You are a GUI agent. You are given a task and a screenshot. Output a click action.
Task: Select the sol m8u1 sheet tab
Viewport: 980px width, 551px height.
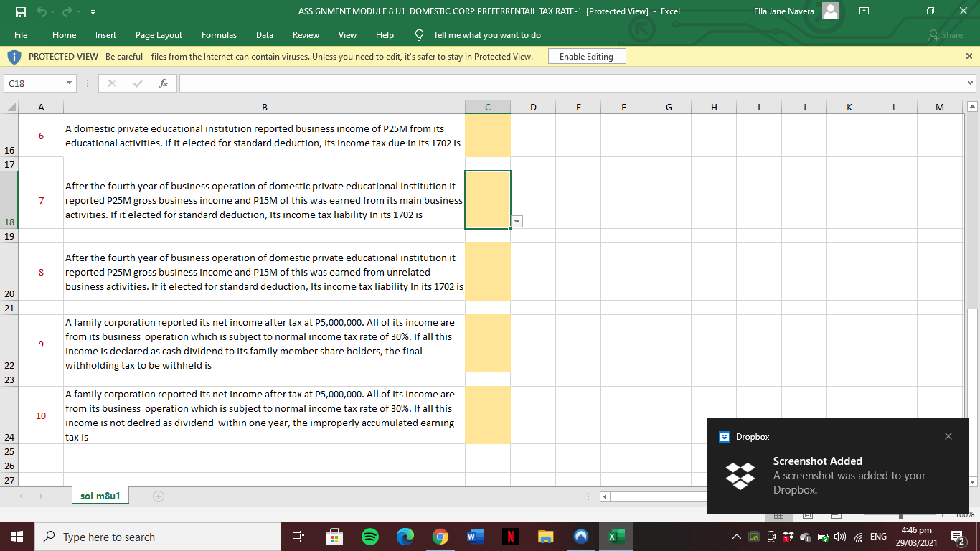pos(100,495)
